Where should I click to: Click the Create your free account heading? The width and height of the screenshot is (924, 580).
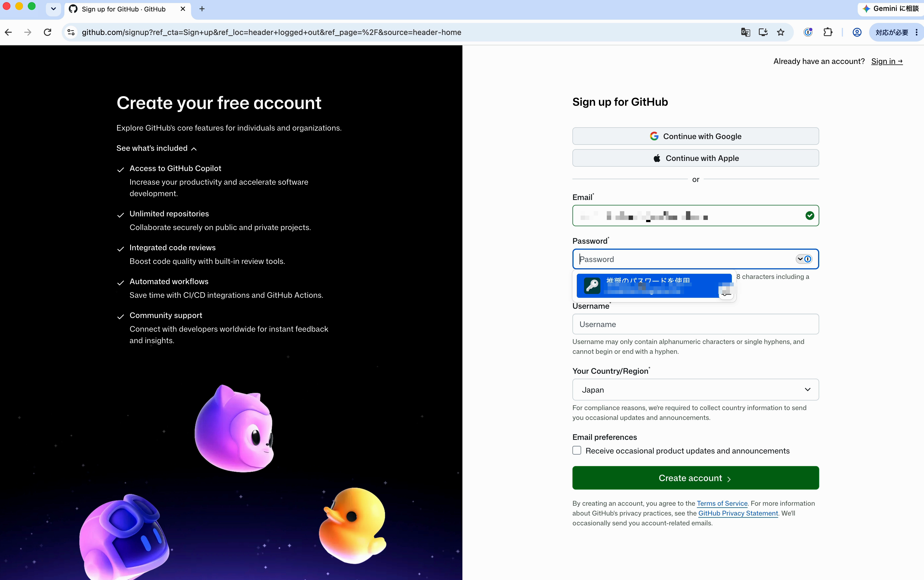coord(219,103)
